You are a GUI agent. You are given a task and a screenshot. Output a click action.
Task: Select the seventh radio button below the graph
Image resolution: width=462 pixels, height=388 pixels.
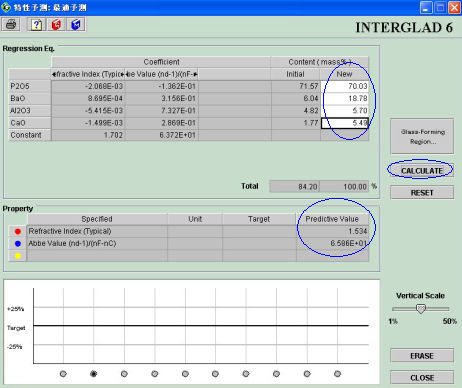pyautogui.click(x=246, y=374)
